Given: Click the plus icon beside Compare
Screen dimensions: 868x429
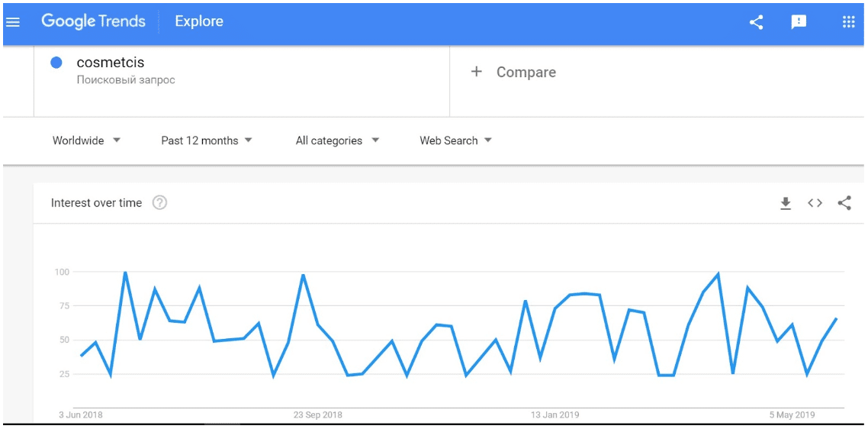Looking at the screenshot, I should [x=476, y=72].
